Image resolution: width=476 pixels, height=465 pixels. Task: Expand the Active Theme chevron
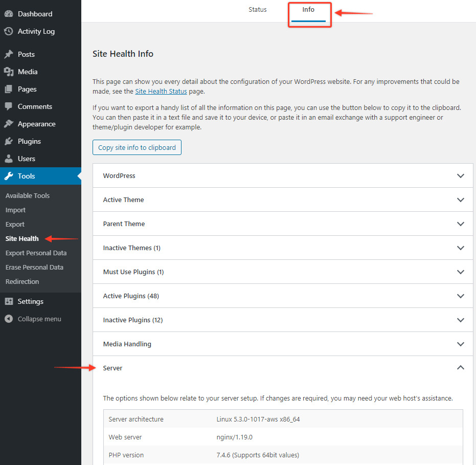[460, 200]
